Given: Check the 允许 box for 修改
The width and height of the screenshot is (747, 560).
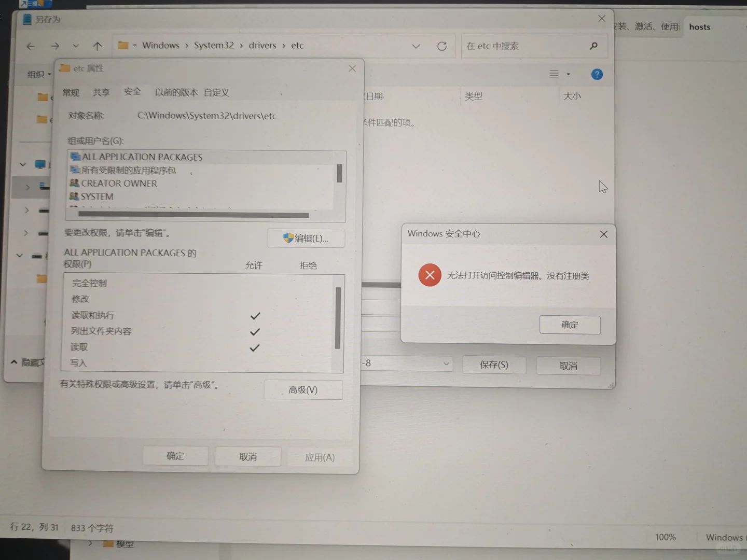Looking at the screenshot, I should (254, 299).
